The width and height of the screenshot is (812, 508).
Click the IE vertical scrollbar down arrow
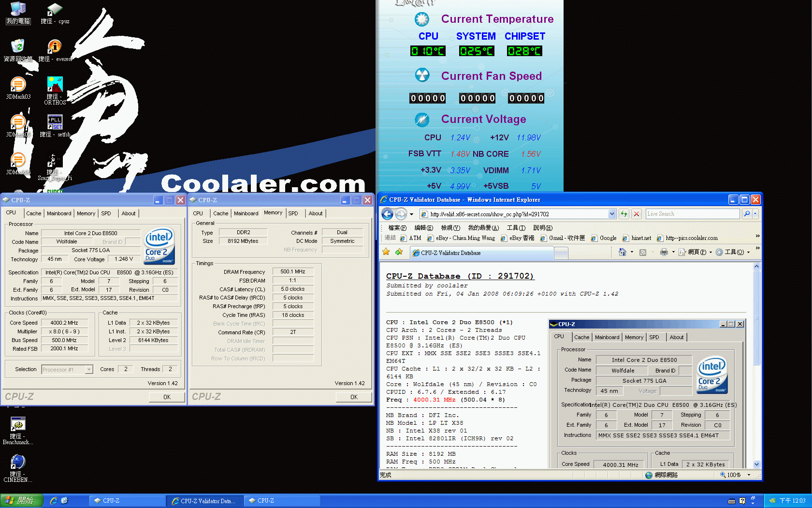(x=756, y=464)
